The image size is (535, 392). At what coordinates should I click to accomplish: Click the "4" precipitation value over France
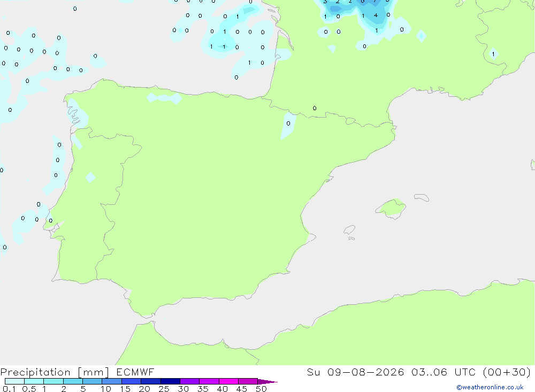(376, 16)
